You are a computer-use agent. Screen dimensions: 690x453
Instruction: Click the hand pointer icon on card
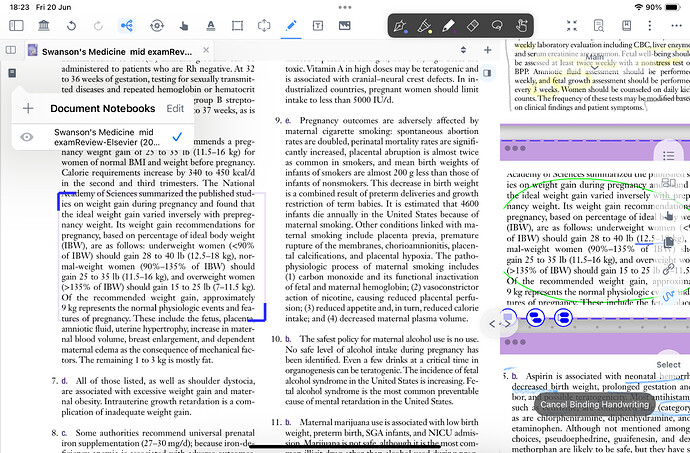click(x=669, y=216)
